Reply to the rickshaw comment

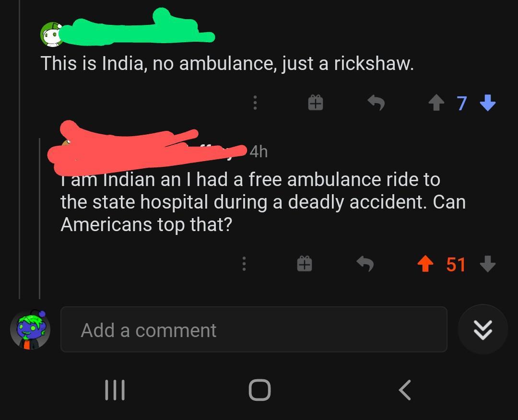point(377,102)
